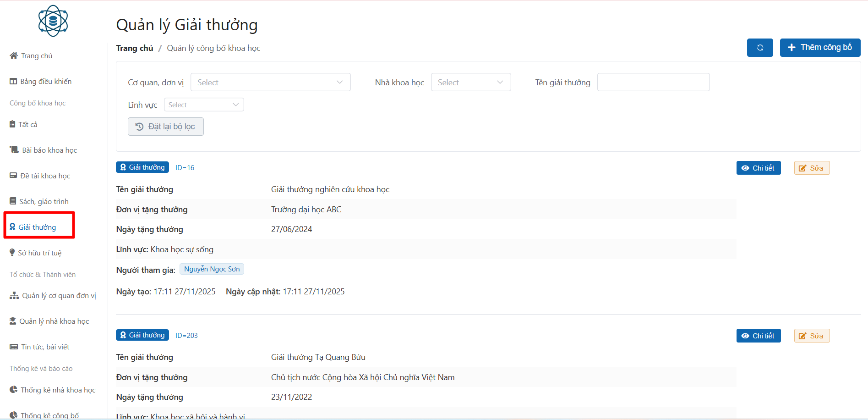Click the Quản lý cơ quan đơn vị icon
This screenshot has height=420, width=868.
[14, 296]
